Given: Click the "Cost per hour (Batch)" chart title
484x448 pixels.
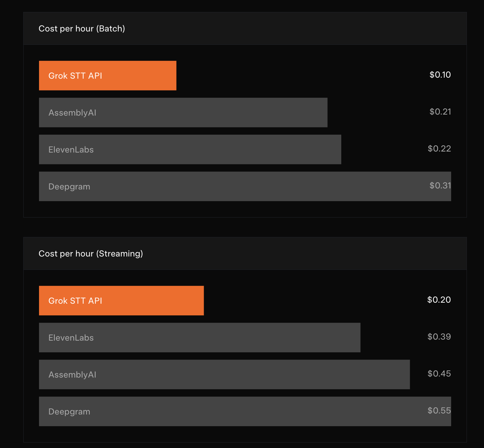Looking at the screenshot, I should (82, 29).
